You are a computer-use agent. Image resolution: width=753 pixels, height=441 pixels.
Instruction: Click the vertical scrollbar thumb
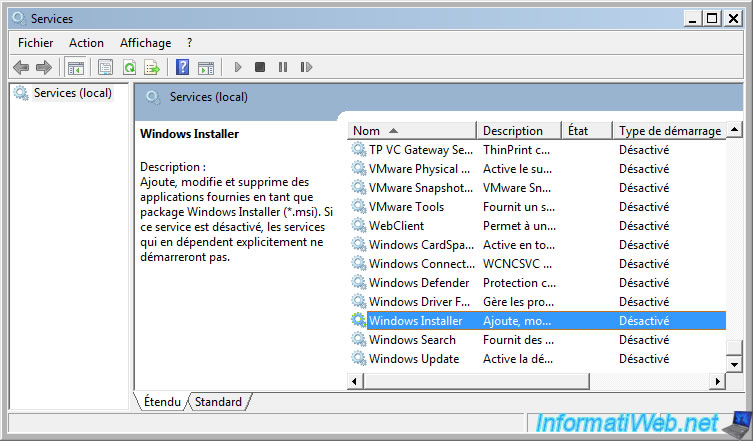pos(734,347)
